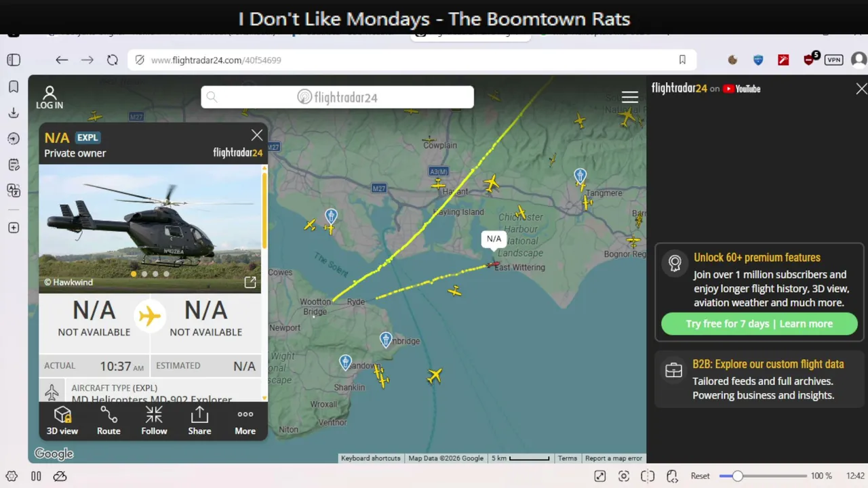The width and height of the screenshot is (868, 488).
Task: Click the status bar page-refresh icon
Action: pyautogui.click(x=672, y=476)
